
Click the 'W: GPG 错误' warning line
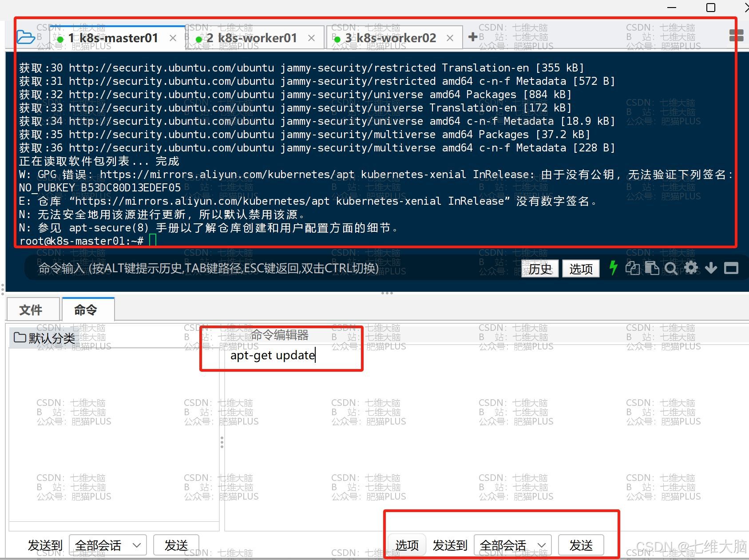pos(376,174)
